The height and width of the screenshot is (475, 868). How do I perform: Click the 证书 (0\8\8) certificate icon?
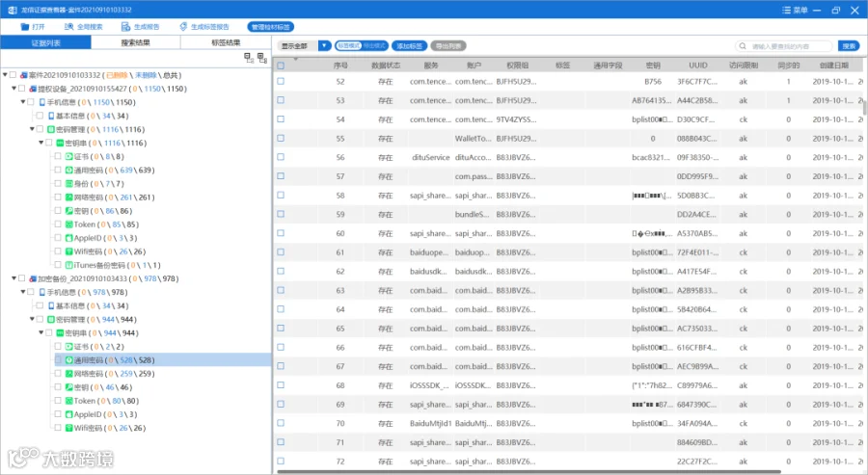[69, 156]
